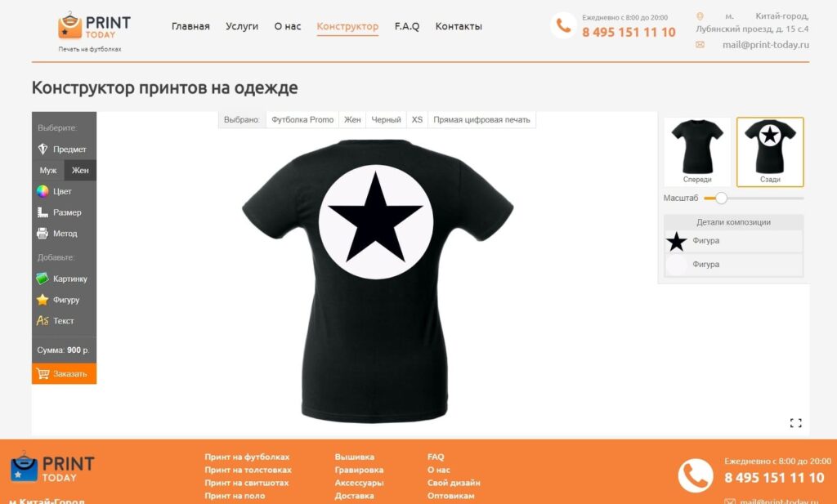Click the fullscreen expand icon
The image size is (837, 504).
coord(795,423)
